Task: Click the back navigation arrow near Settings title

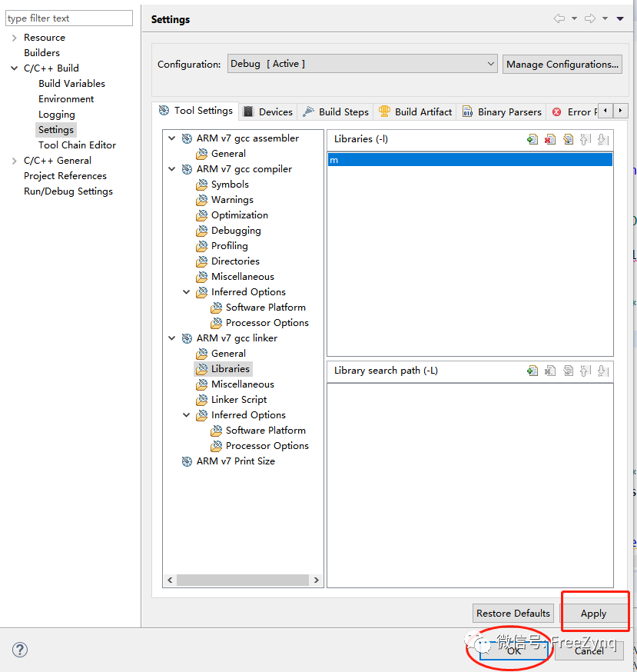Action: 559,18
